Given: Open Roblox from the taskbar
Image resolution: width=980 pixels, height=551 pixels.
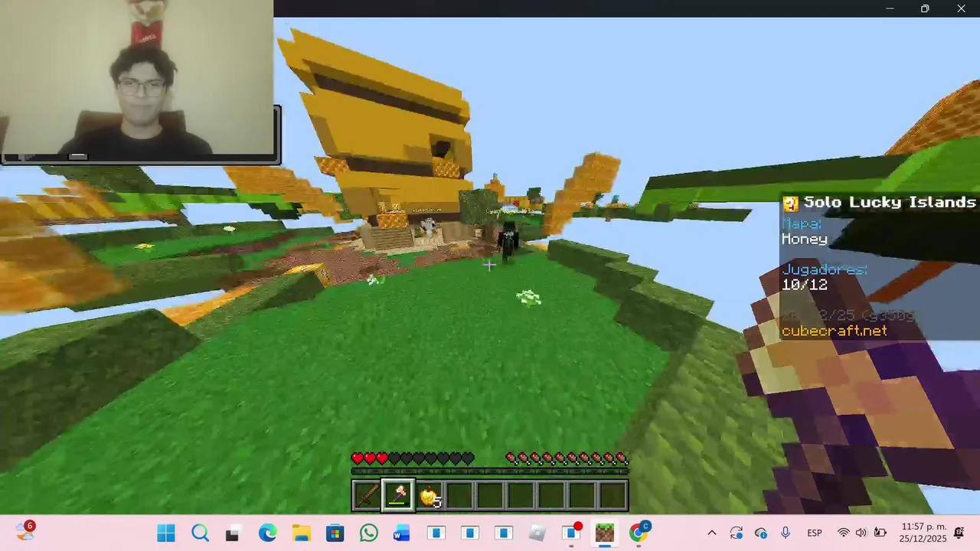Looking at the screenshot, I should point(537,533).
